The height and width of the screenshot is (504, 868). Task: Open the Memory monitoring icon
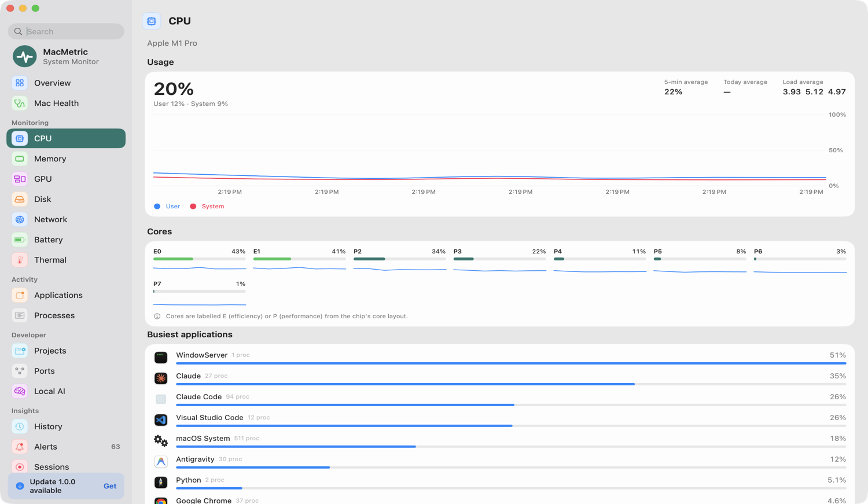coord(20,159)
